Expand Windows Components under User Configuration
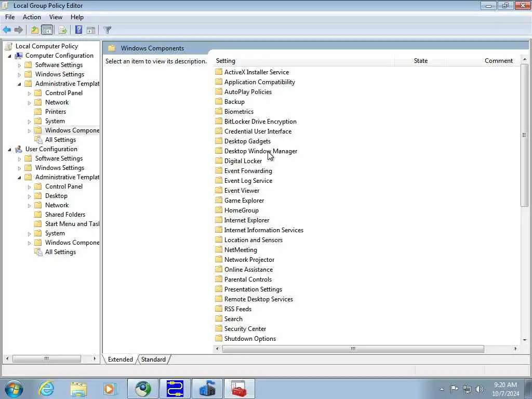 [29, 243]
